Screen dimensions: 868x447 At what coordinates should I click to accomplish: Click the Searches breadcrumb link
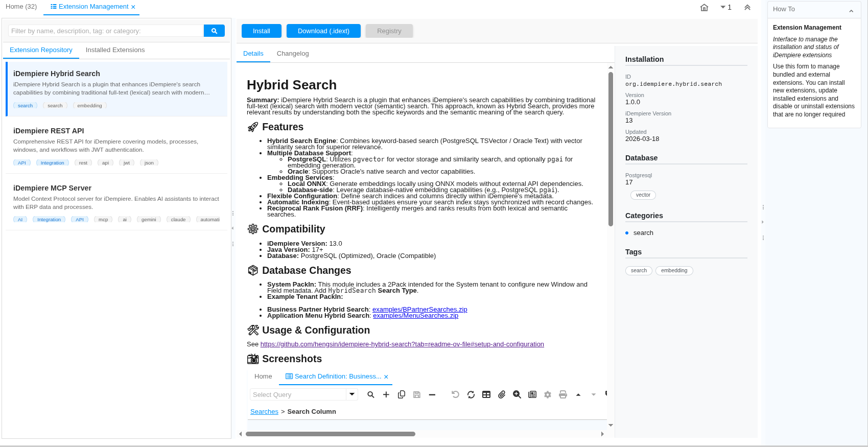click(264, 412)
